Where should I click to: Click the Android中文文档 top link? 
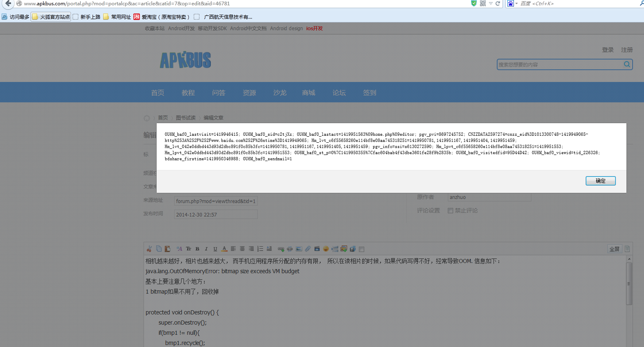pos(248,29)
